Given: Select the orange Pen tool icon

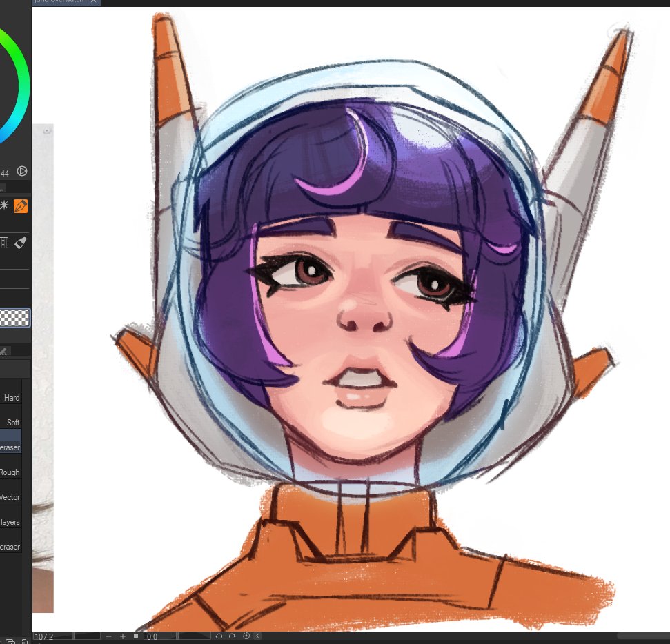Looking at the screenshot, I should [x=21, y=206].
